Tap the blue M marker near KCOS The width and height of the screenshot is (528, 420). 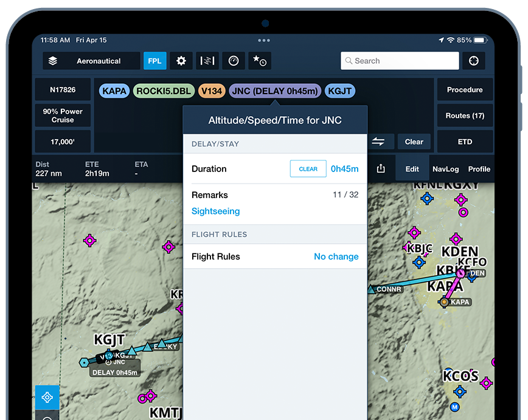coord(454,407)
